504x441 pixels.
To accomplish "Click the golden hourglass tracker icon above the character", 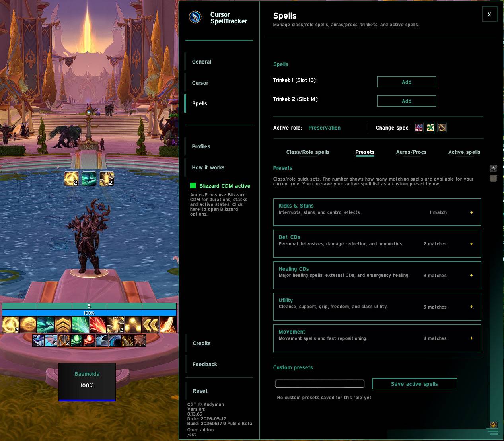I will coord(107,179).
